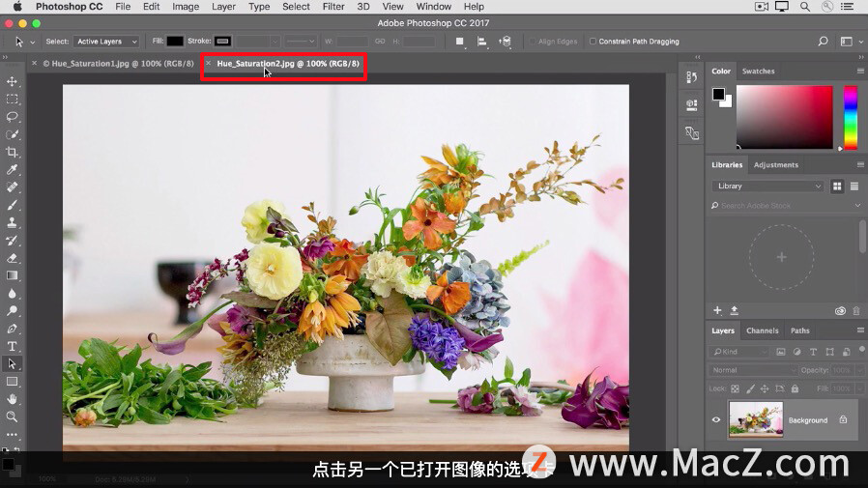Select the Eyedropper tool

pos(12,170)
